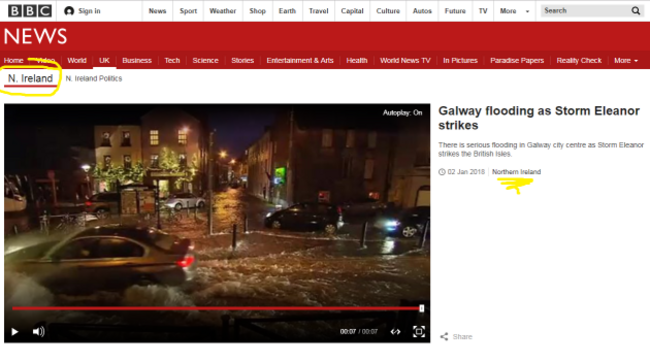Click the search magnifier icon
This screenshot has width=650, height=363.
pos(635,11)
